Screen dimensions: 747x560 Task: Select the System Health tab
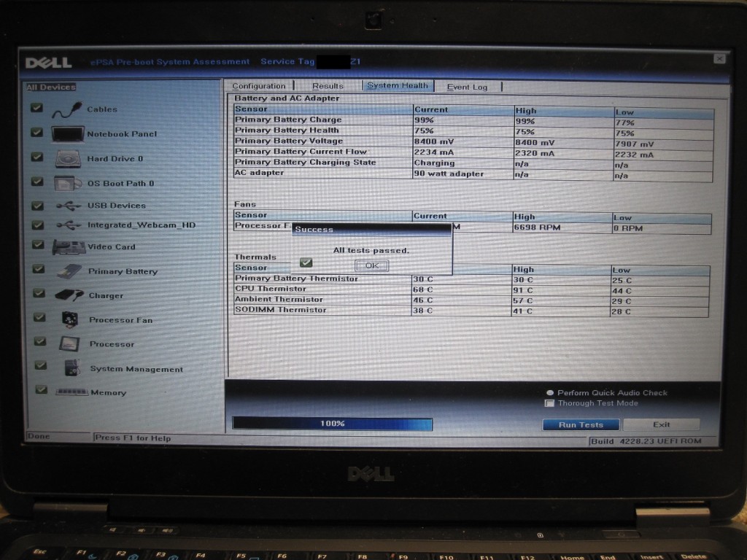point(398,86)
